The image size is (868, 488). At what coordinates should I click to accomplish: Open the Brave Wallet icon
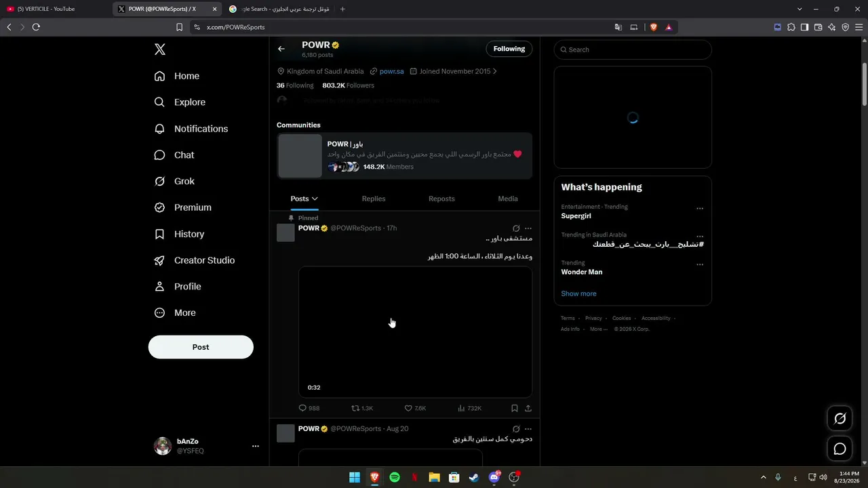click(818, 27)
